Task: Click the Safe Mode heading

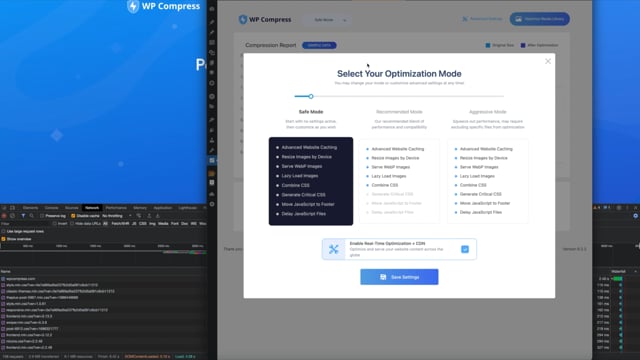Action: click(311, 111)
